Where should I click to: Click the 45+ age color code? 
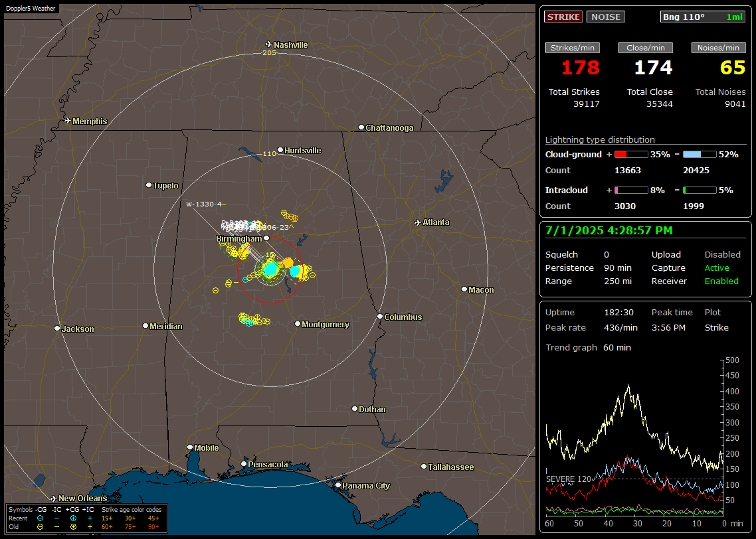tap(153, 518)
